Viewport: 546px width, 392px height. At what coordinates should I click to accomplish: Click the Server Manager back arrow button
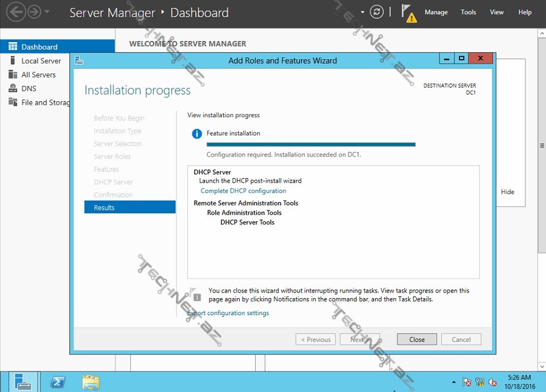[x=15, y=12]
